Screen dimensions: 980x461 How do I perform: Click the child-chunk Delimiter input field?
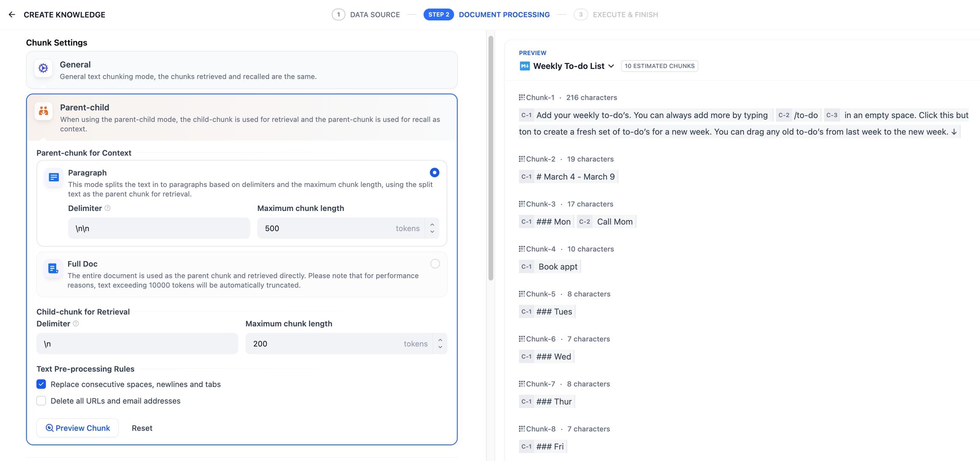137,344
